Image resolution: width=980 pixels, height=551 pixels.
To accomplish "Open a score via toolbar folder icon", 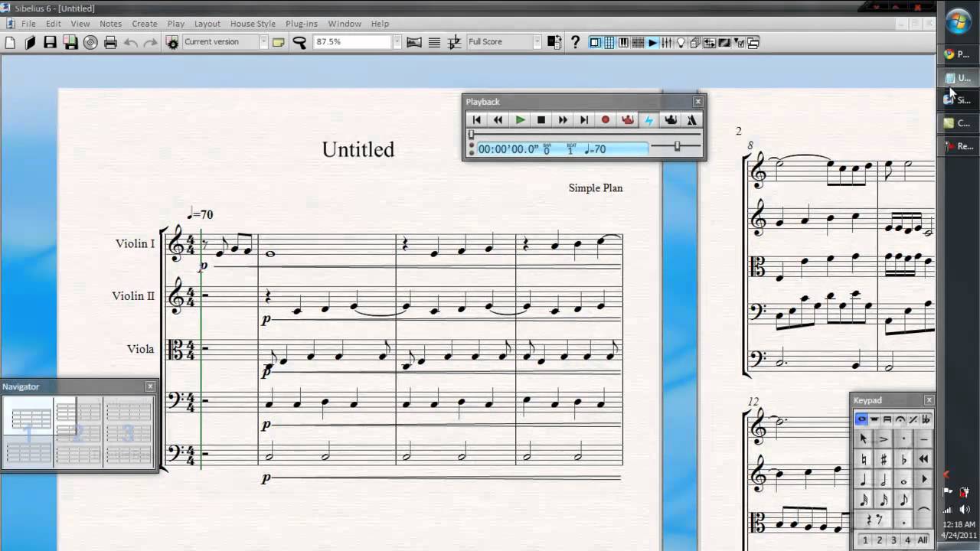I will (30, 42).
